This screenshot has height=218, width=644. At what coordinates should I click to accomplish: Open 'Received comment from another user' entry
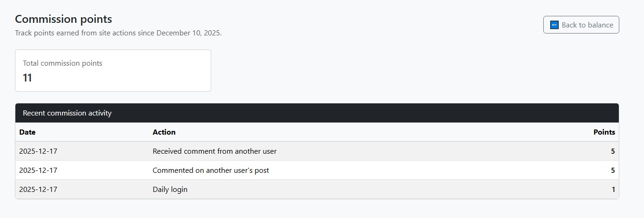215,151
